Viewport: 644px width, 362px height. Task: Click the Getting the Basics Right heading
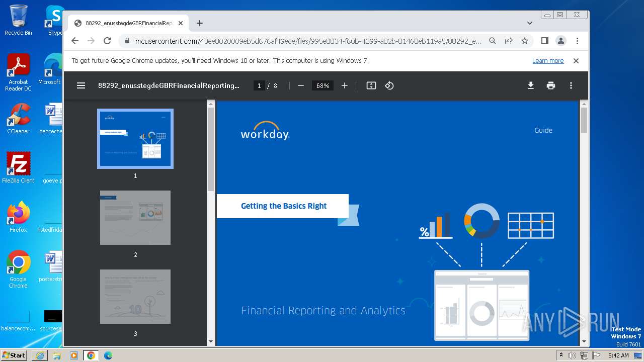point(284,206)
